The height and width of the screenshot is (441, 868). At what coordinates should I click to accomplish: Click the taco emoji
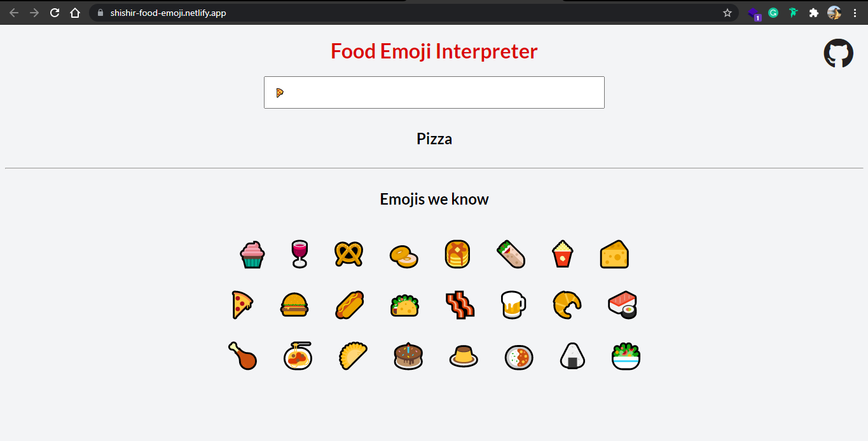tap(404, 304)
